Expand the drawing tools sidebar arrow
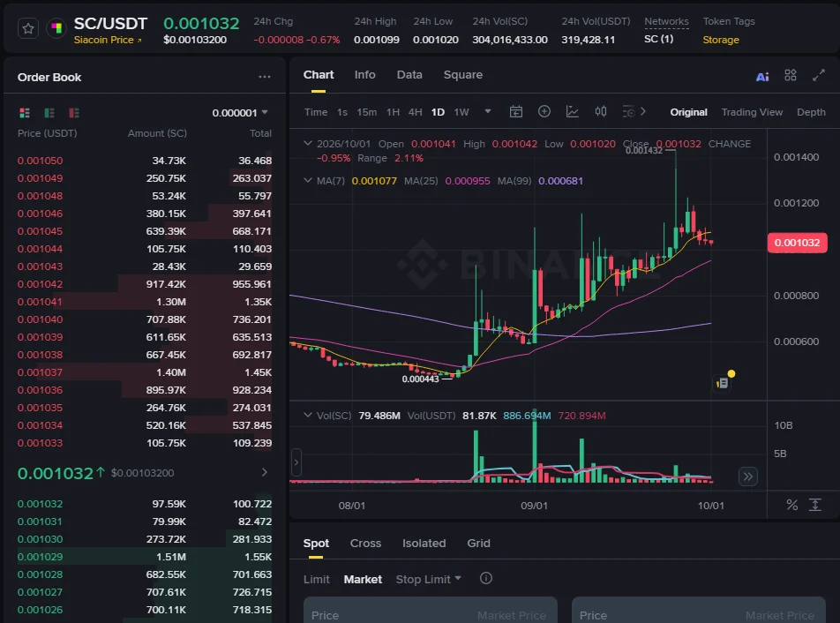Viewport: 840px width, 623px height. (296, 462)
